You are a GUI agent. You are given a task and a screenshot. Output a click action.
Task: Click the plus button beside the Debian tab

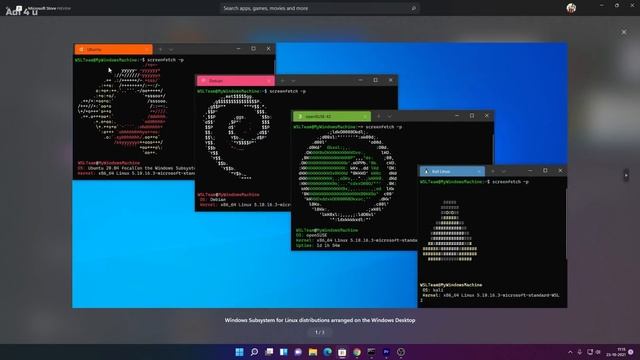click(282, 81)
